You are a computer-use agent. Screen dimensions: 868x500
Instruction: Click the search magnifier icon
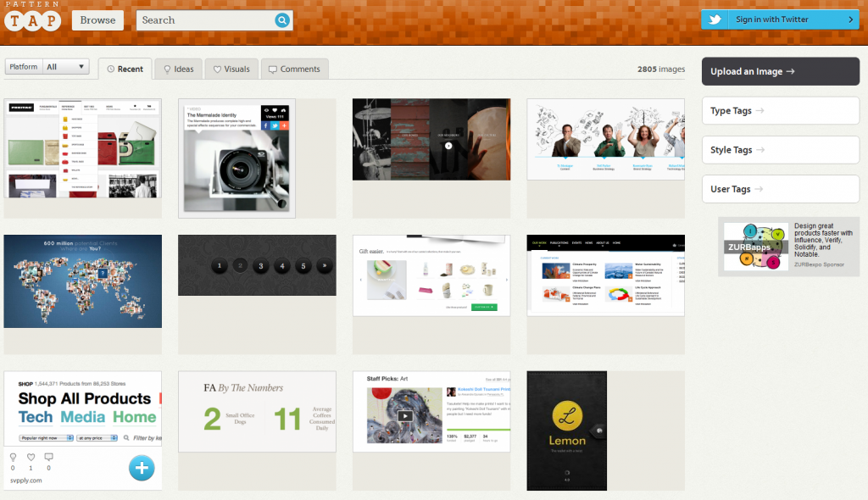tap(282, 20)
